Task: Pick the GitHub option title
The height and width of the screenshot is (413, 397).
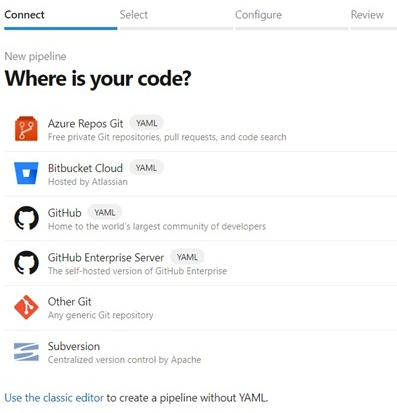Action: point(65,213)
